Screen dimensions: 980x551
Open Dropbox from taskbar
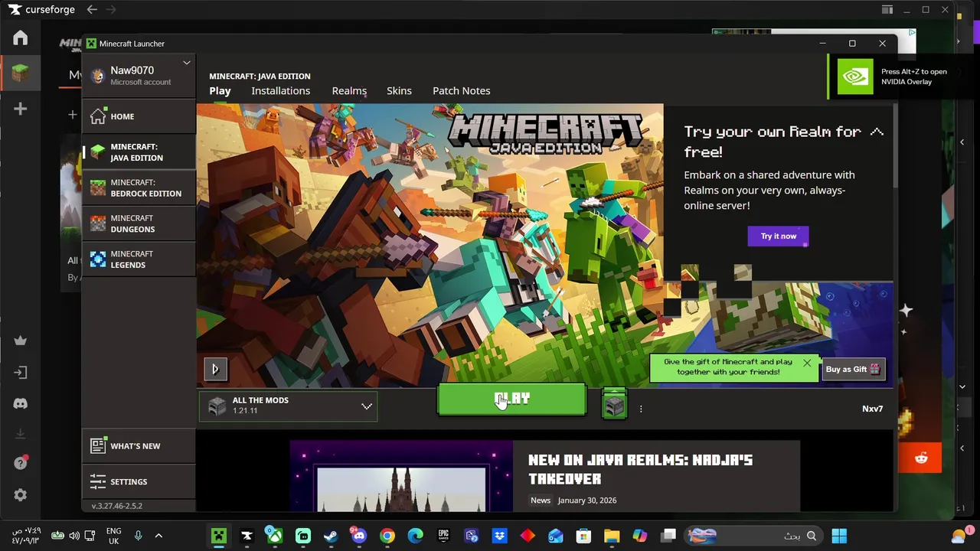coord(499,536)
